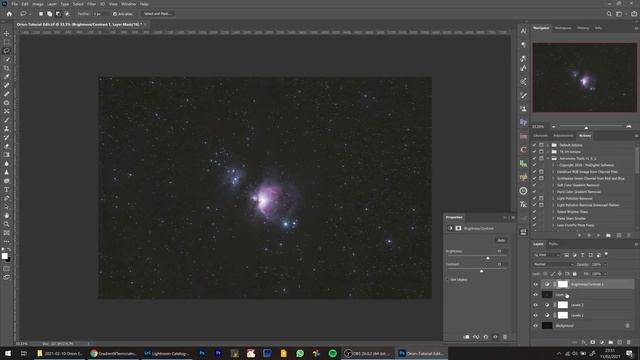This screenshot has height=360, width=640.
Task: Choose Add to Selection mode icon
Action: pyautogui.click(x=49, y=13)
